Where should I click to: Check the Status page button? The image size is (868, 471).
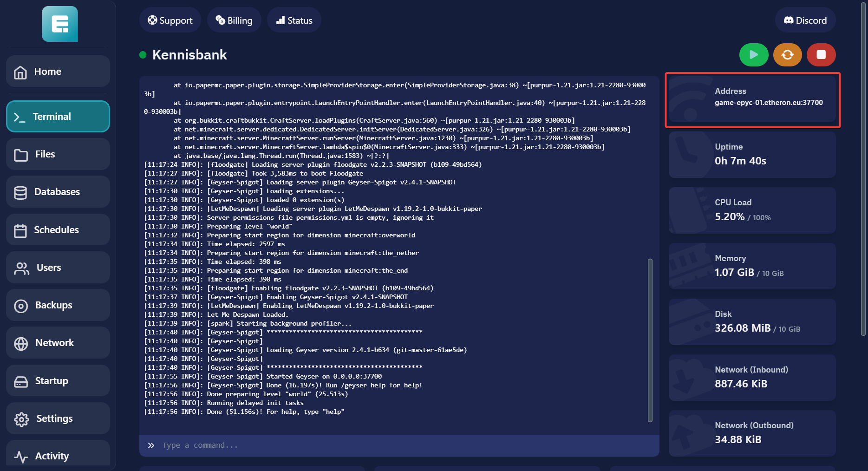pos(294,20)
